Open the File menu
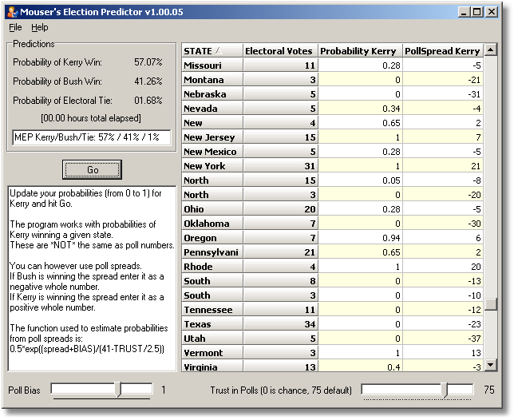 15,27
